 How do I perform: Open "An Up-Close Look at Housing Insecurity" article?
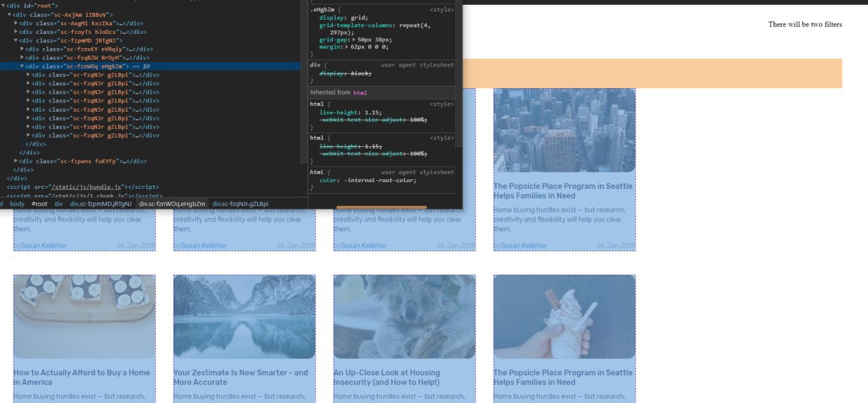click(x=387, y=377)
